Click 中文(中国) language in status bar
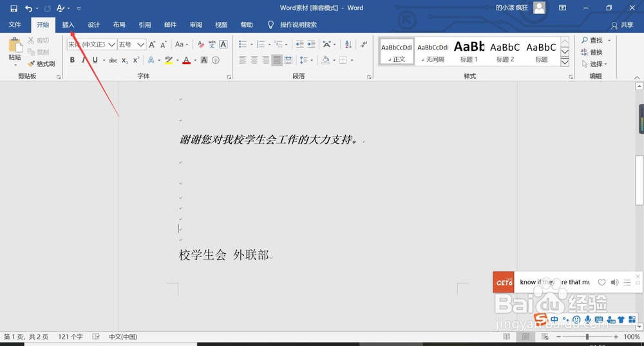The width and height of the screenshot is (644, 346). pos(123,336)
